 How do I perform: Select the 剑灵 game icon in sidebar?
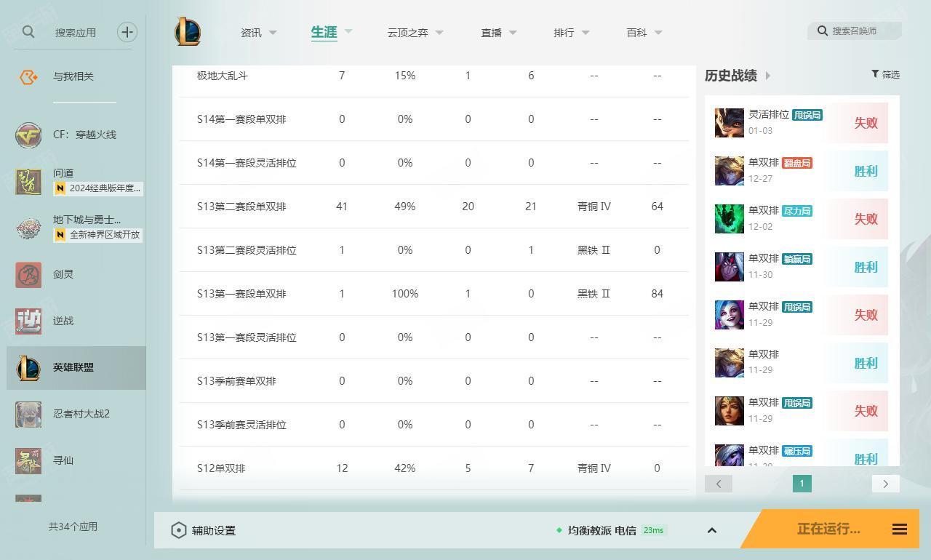(x=28, y=275)
